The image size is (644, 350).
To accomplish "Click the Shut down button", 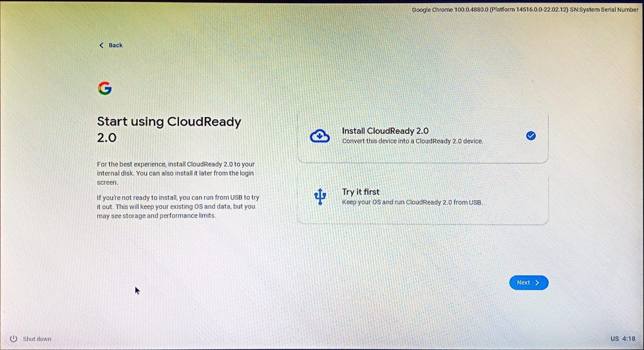I will pyautogui.click(x=31, y=339).
